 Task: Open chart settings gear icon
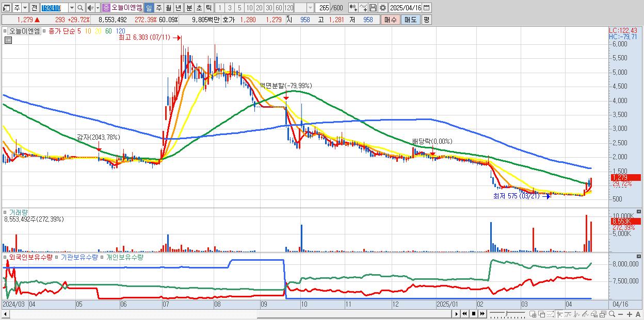click(x=383, y=8)
